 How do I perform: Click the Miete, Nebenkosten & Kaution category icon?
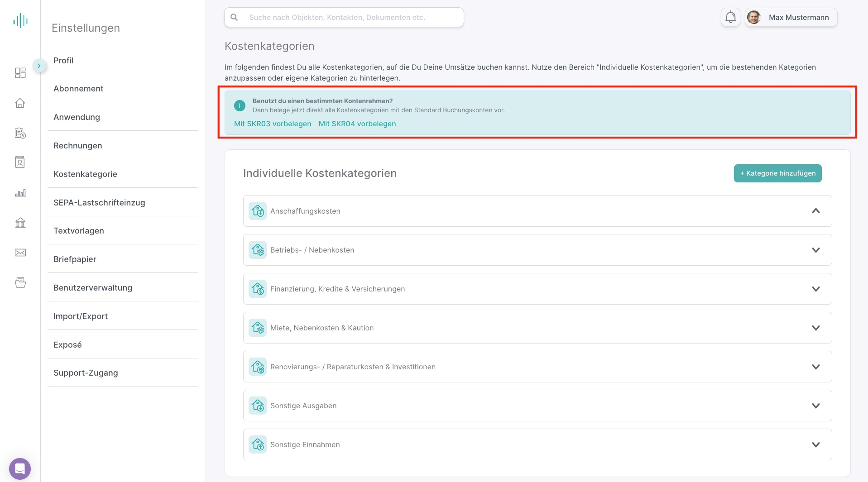258,328
